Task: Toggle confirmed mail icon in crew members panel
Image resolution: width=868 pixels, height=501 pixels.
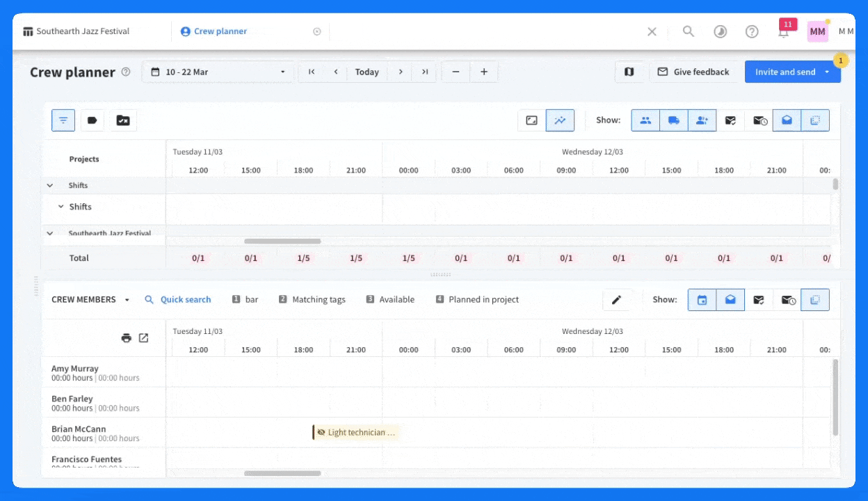Action: tap(759, 300)
